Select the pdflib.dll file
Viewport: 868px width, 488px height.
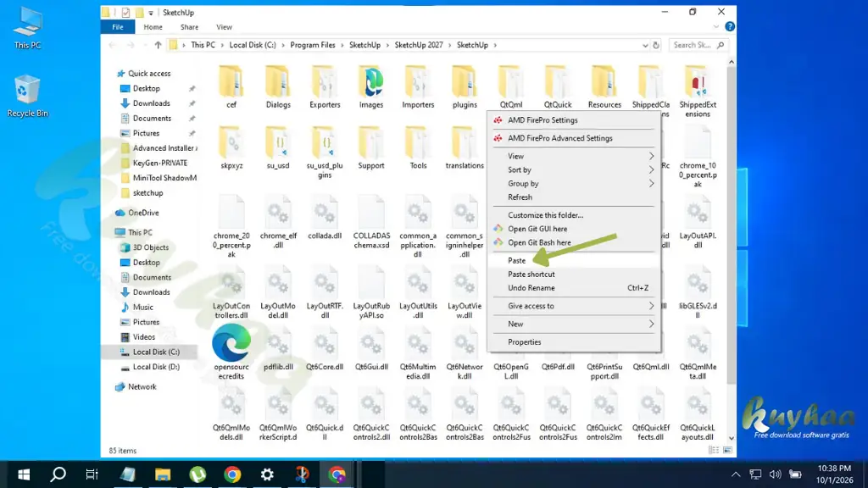pos(278,348)
